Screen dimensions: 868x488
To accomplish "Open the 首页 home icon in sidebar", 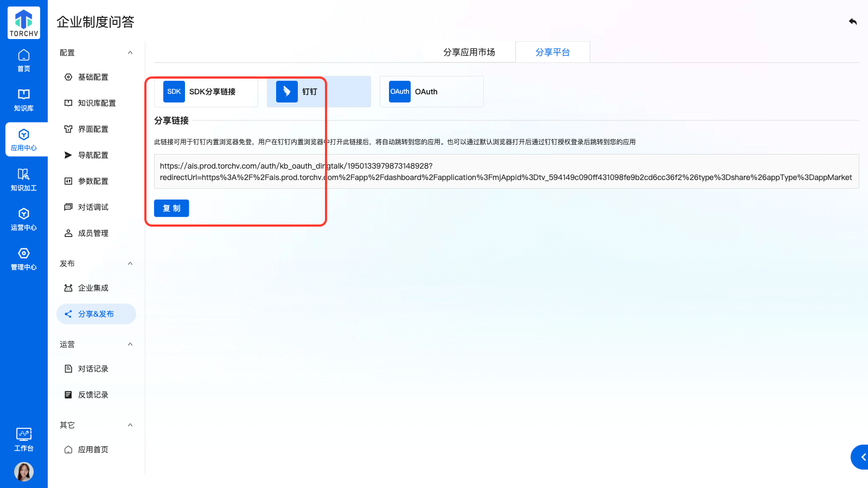I will pos(24,60).
